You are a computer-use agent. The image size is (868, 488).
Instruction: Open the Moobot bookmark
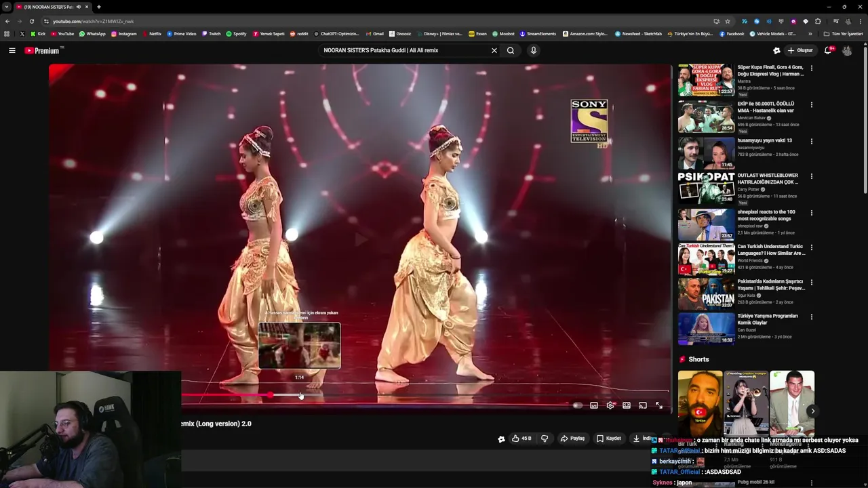point(504,33)
